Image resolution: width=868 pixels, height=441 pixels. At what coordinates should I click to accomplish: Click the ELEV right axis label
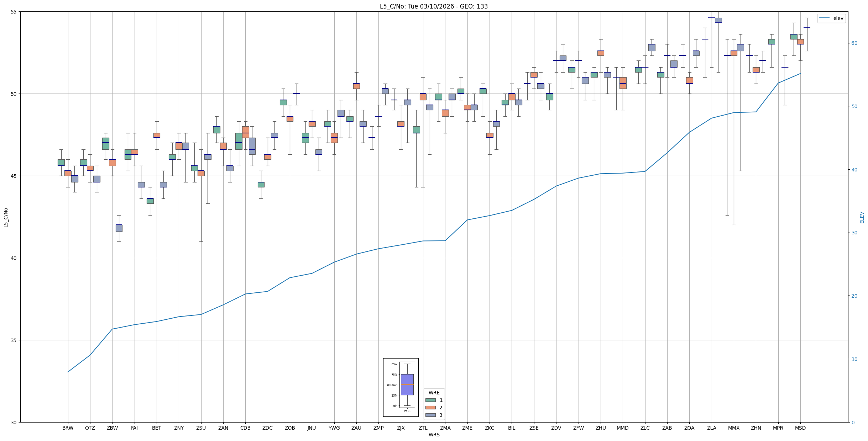pos(862,217)
